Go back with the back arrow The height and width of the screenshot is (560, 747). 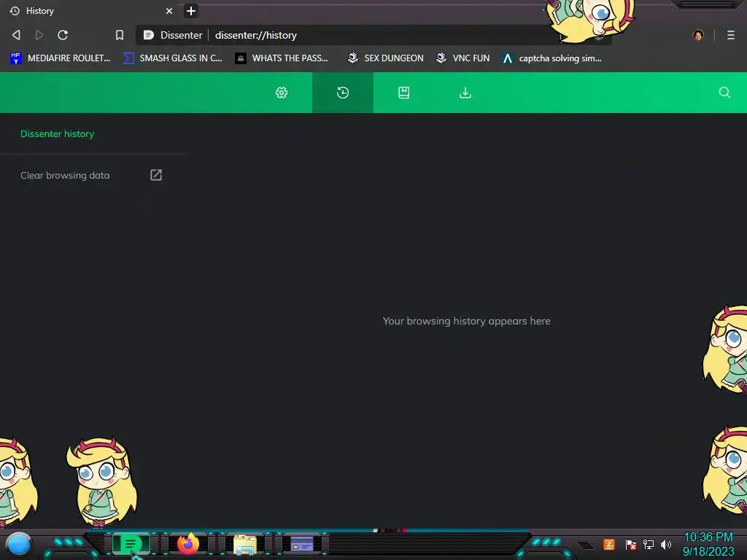(x=16, y=35)
